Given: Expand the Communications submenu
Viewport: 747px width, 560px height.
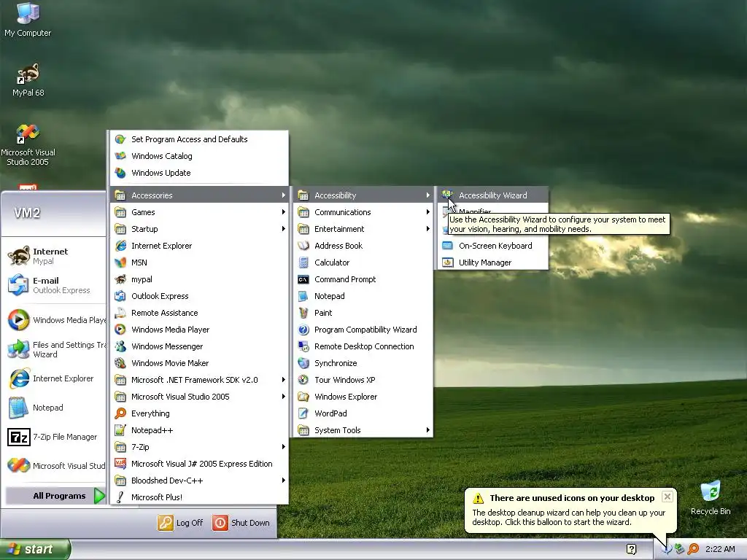Looking at the screenshot, I should click(x=363, y=212).
